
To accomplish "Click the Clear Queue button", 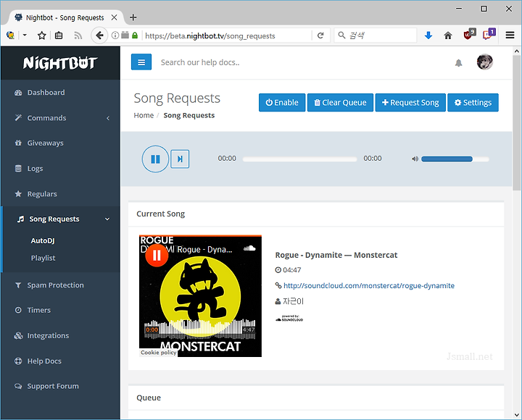I will tap(340, 102).
